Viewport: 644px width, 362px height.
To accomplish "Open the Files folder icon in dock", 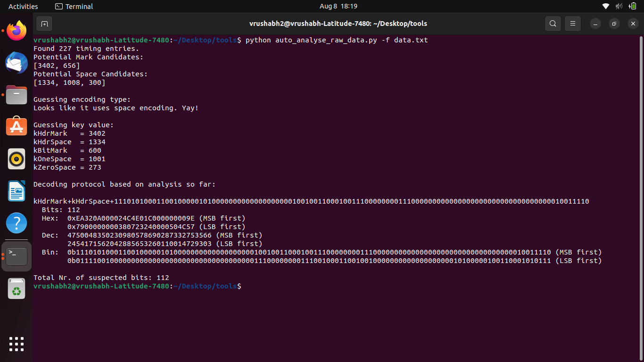I will (17, 95).
